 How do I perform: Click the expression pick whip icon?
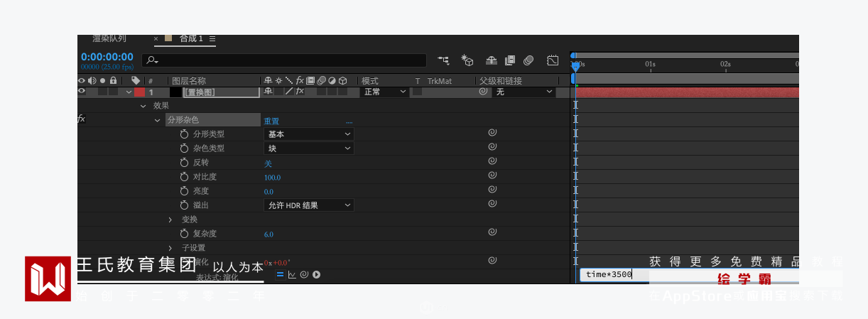(x=304, y=274)
